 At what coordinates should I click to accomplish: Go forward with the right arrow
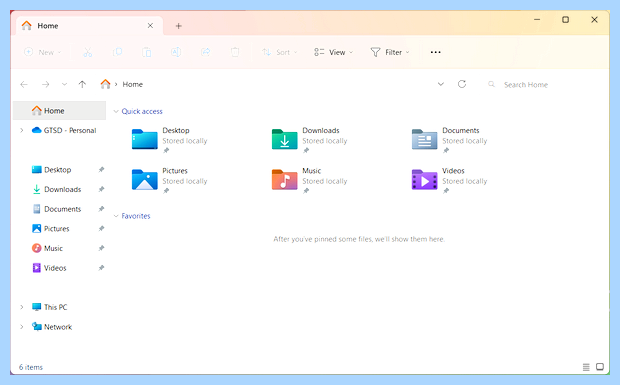[45, 84]
